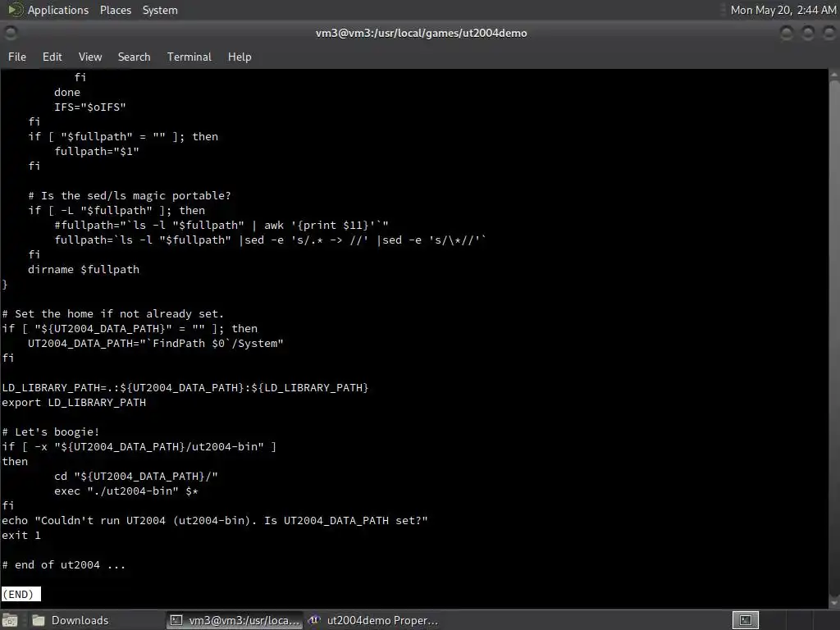This screenshot has height=630, width=840.
Task: Open the Help menu
Action: pos(240,57)
